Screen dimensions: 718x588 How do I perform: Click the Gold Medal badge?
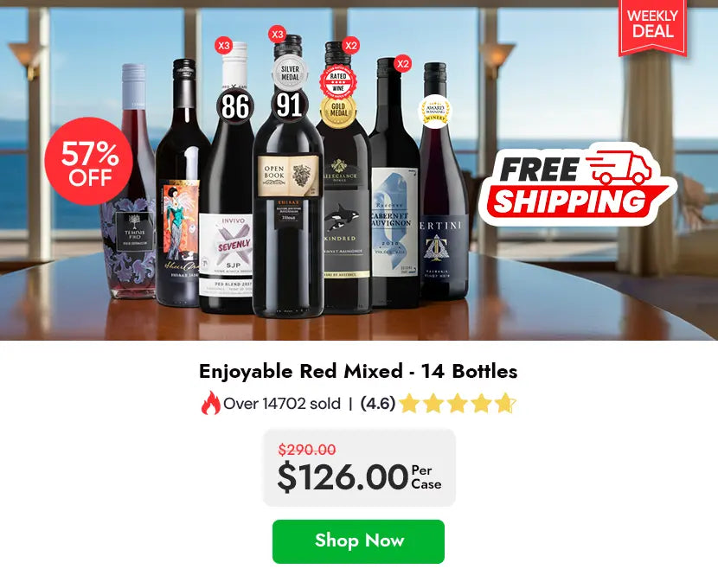(x=338, y=111)
